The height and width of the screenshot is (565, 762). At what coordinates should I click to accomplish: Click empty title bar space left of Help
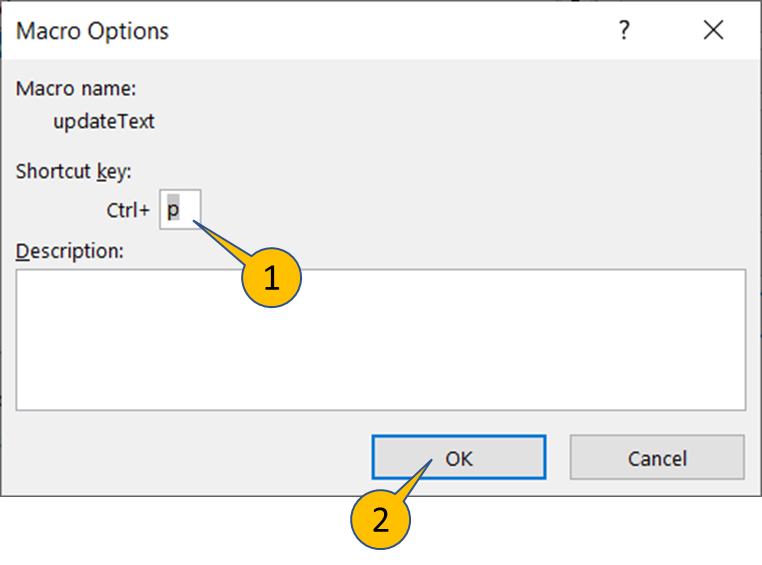400,31
